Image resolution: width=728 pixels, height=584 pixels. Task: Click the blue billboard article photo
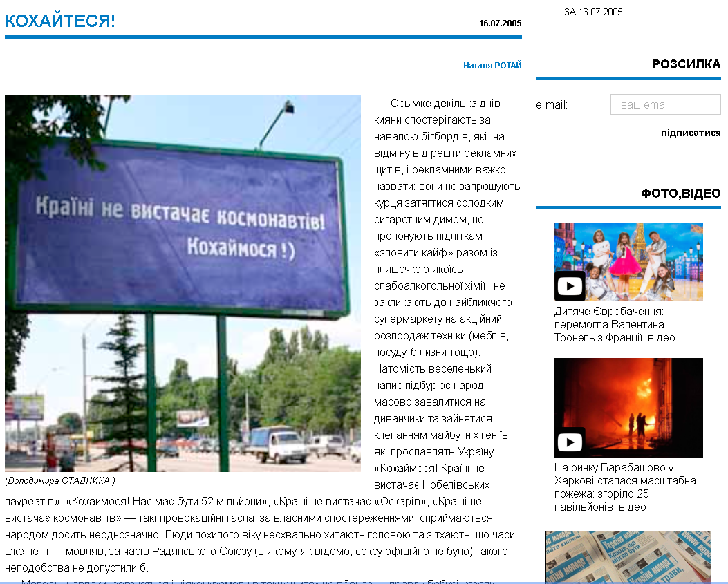[183, 283]
